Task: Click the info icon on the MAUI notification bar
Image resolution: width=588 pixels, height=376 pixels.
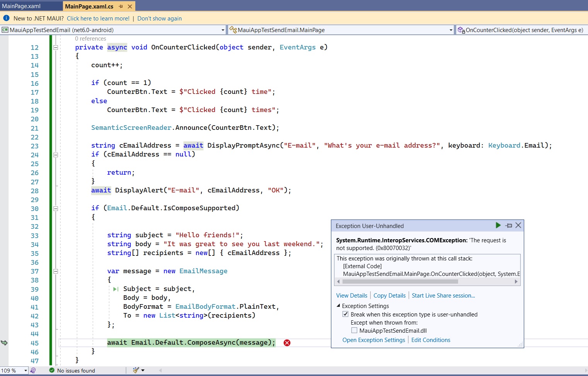Action: tap(6, 18)
